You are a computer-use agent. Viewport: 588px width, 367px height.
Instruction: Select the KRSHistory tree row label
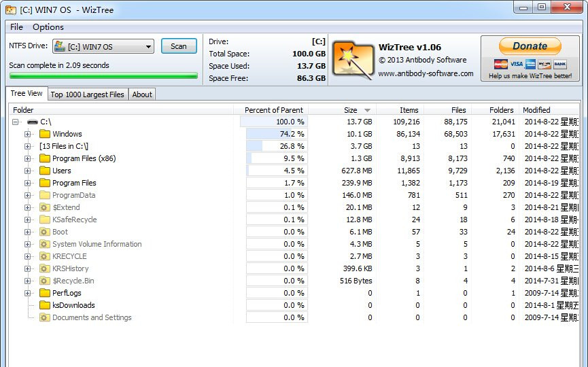71,268
